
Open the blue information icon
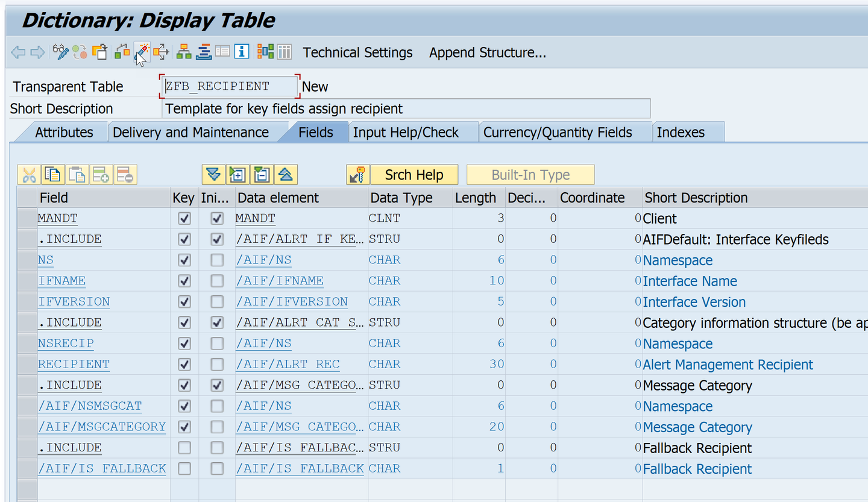(242, 52)
